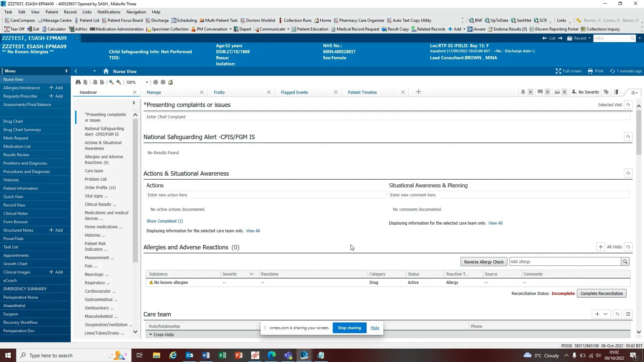Expand the Cross-Visits section in Care team
This screenshot has width=644, height=362.
(x=150, y=335)
